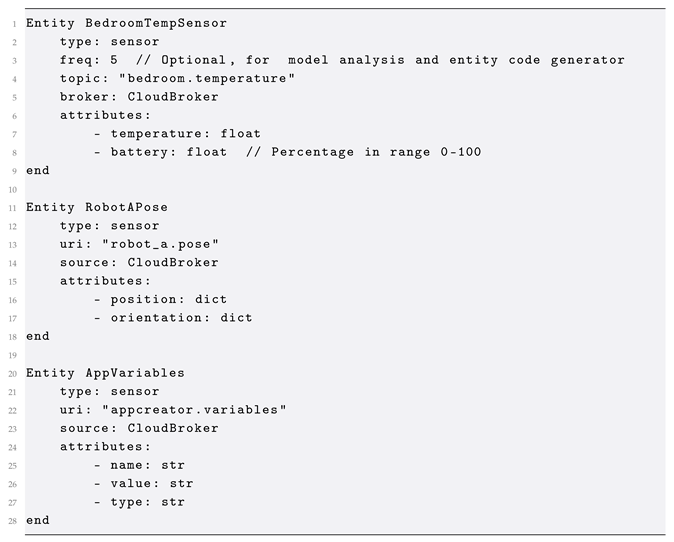Click the "temperature: float" attribute
The height and width of the screenshot is (542, 674).
point(186,133)
